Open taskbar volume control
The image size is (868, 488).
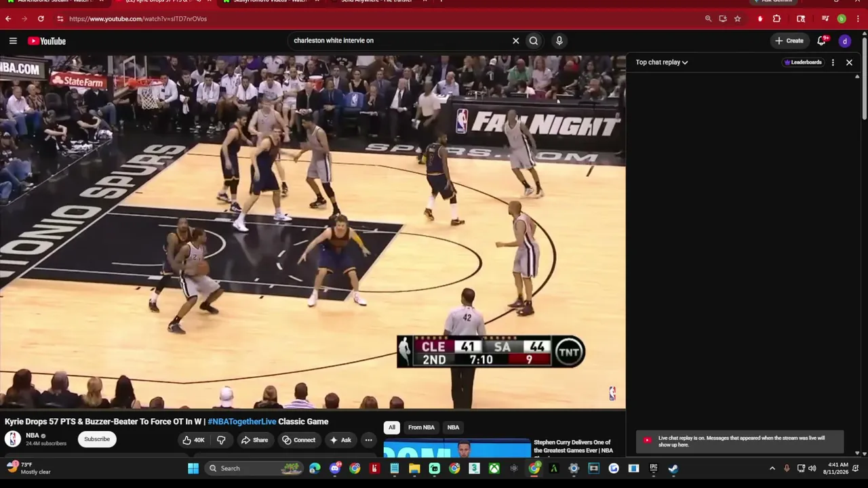coord(812,468)
